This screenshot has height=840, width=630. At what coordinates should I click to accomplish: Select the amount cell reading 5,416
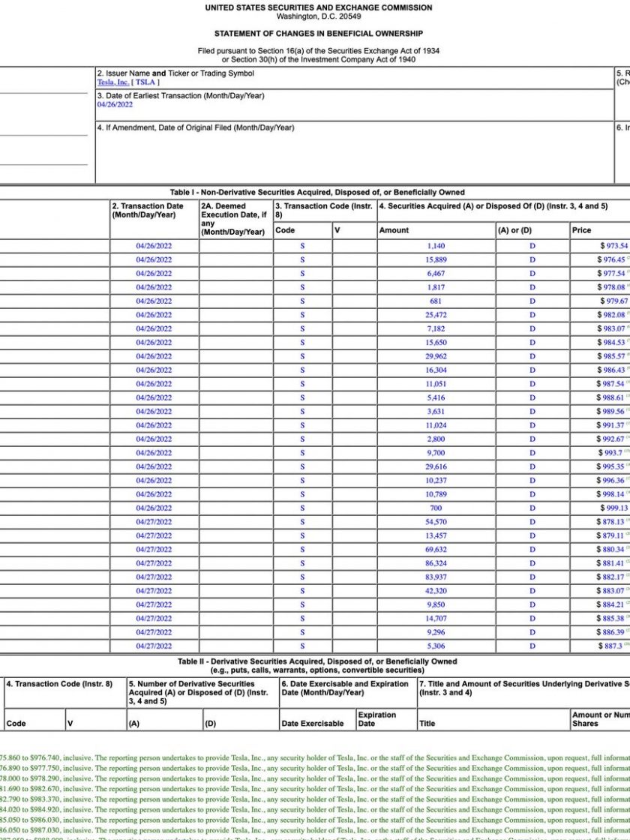[x=436, y=398]
